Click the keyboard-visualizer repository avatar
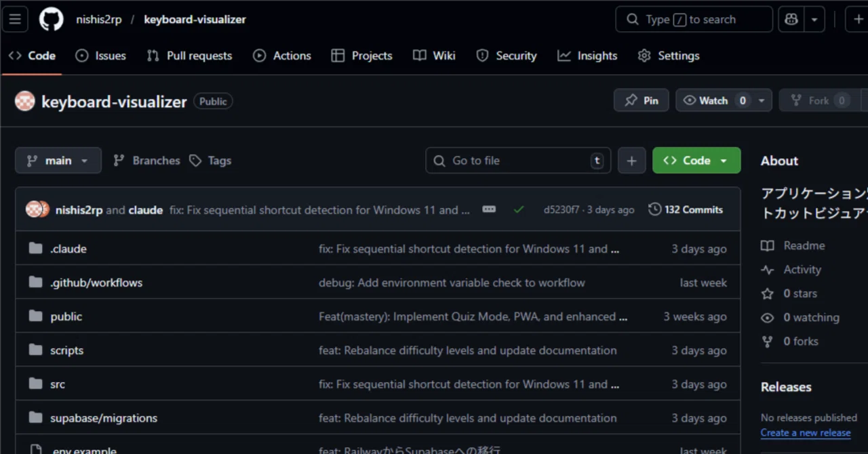This screenshot has height=454, width=868. click(25, 101)
